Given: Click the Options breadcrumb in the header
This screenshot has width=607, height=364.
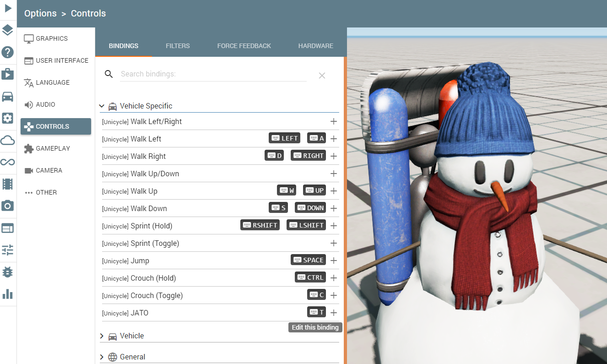Looking at the screenshot, I should tap(40, 13).
